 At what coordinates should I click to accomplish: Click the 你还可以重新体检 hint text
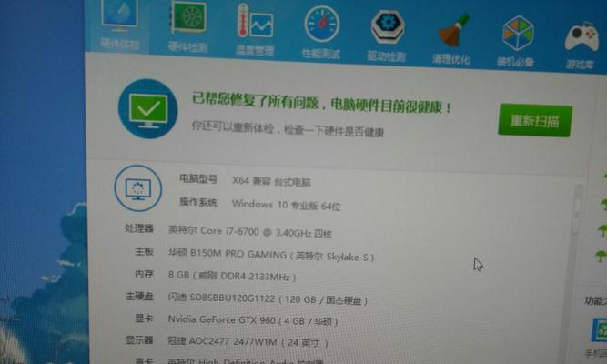coord(288,128)
